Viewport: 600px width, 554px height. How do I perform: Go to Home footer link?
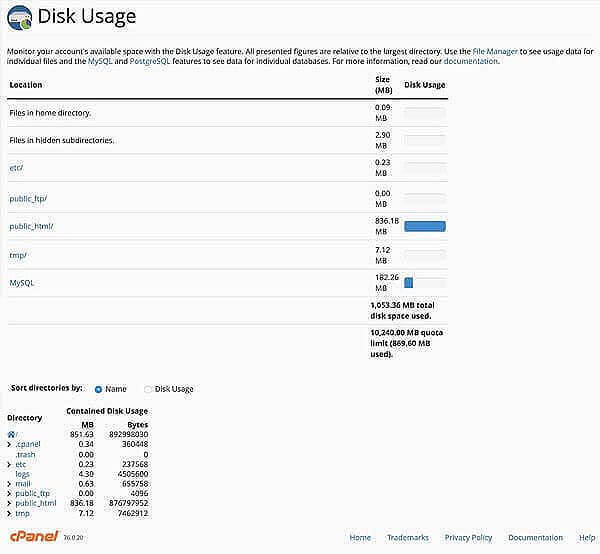(360, 538)
